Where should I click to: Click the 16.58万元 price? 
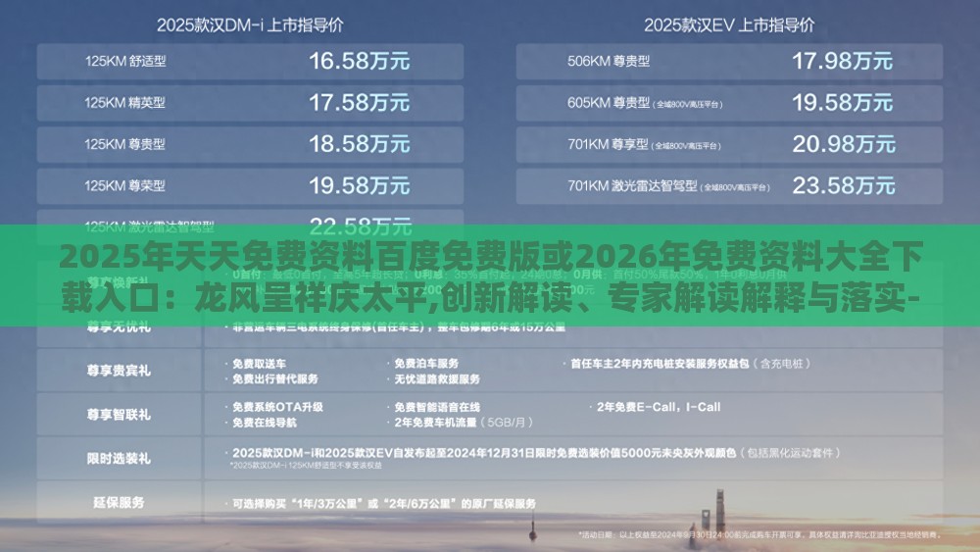point(360,61)
